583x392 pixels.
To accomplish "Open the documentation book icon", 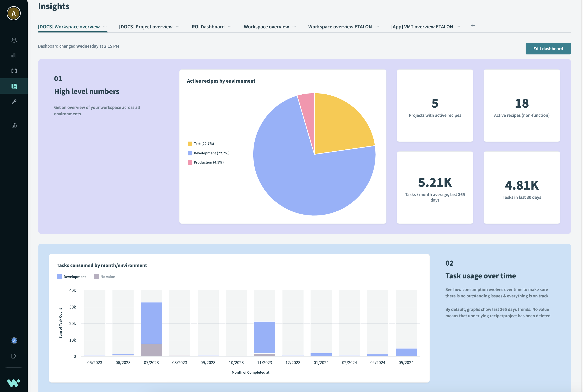I will 14,71.
